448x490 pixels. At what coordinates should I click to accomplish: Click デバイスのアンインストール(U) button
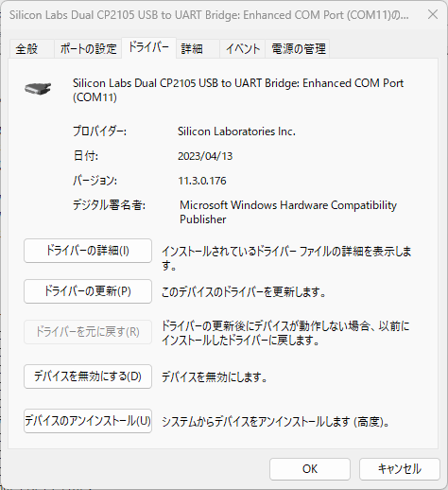pyautogui.click(x=88, y=421)
